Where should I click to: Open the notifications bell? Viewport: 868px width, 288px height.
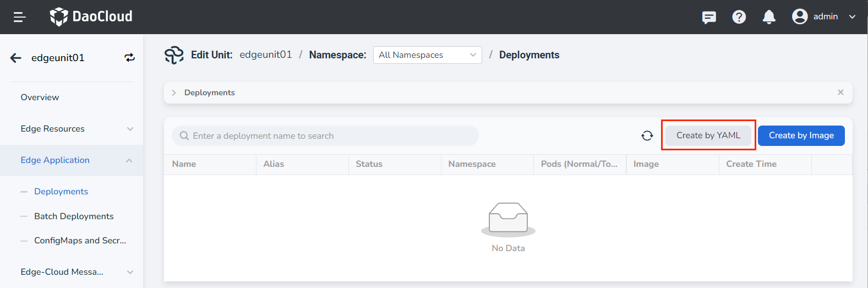(769, 17)
